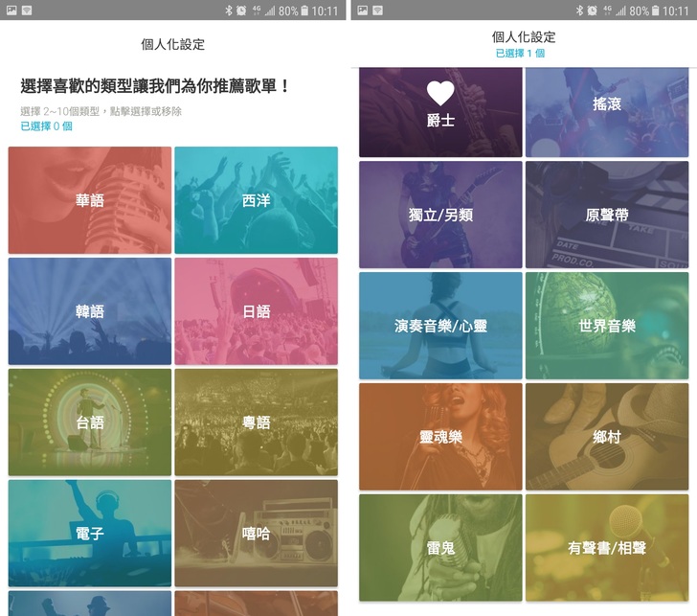Tap the right status bar battery icon
Image resolution: width=697 pixels, height=616 pixels.
[655, 11]
